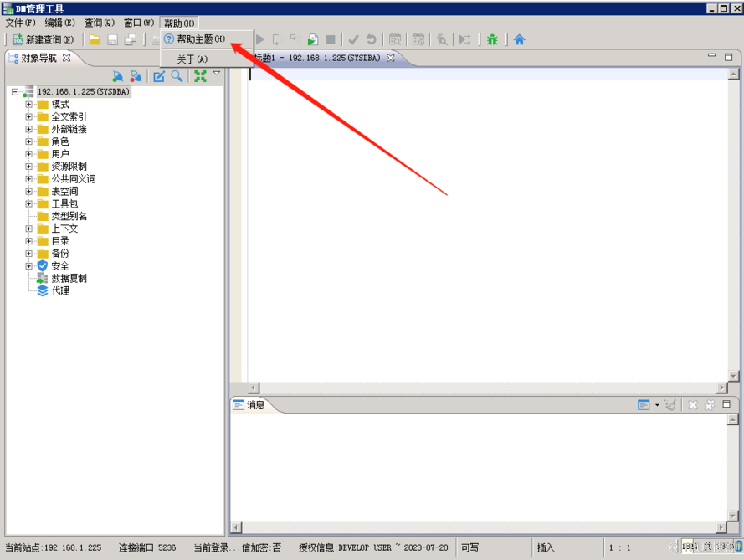744x560 pixels.
Task: Click the first calendar-grid toolbar icon
Action: (x=395, y=40)
